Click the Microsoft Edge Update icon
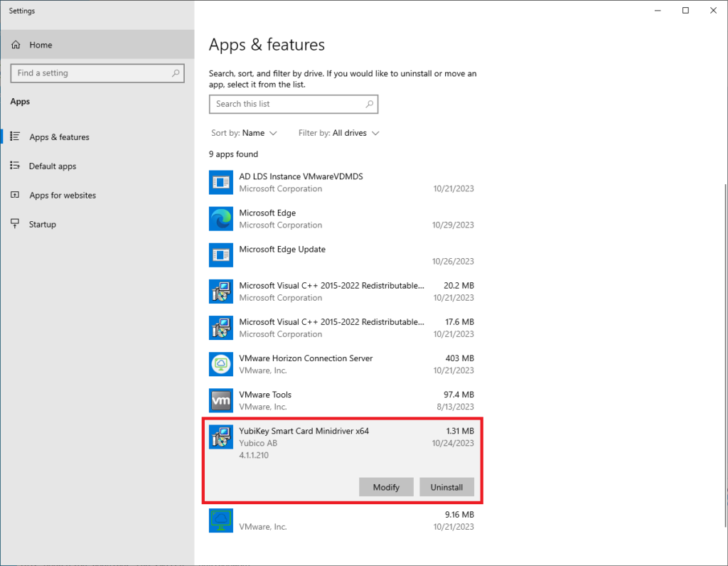This screenshot has height=566, width=728. 221,255
